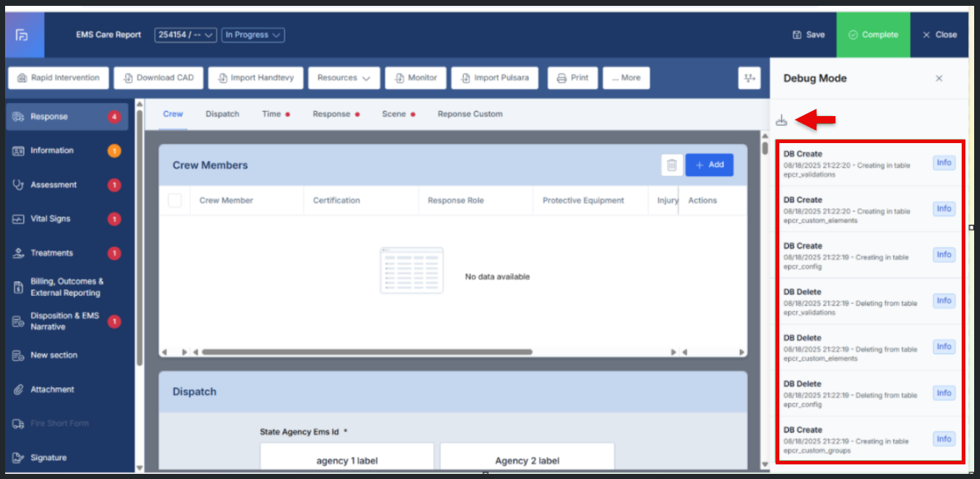Click the Add button for crew members
The width and height of the screenshot is (980, 479).
(x=709, y=165)
